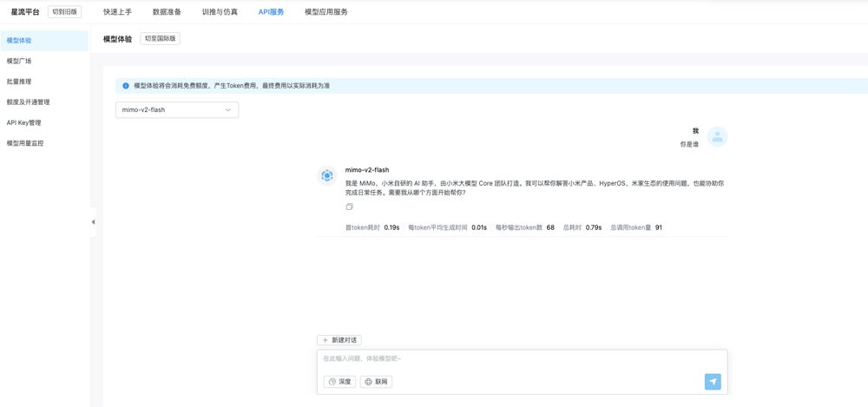Screen dimensions: 868x407
Task: Open API Key管理 in the sidebar
Action: [23, 122]
